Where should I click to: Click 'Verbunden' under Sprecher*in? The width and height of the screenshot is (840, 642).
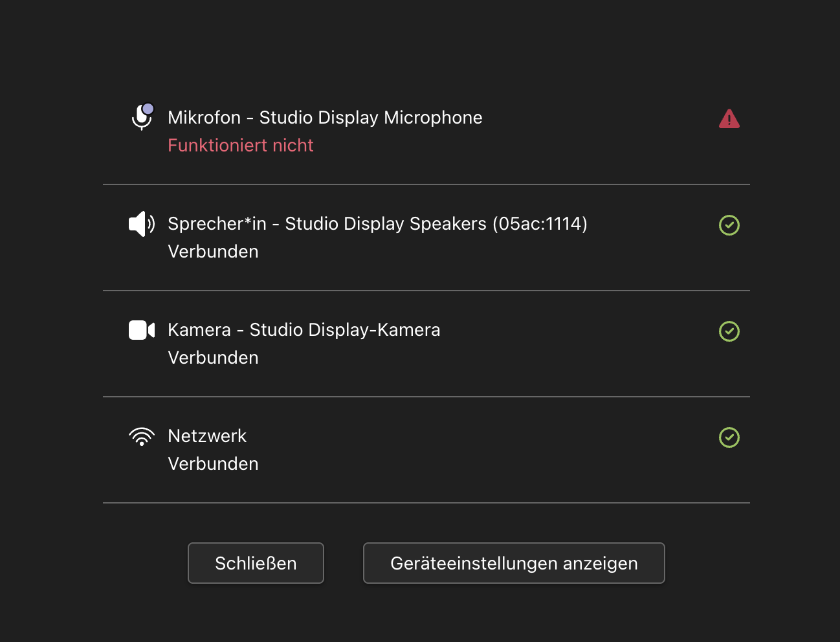[213, 252]
